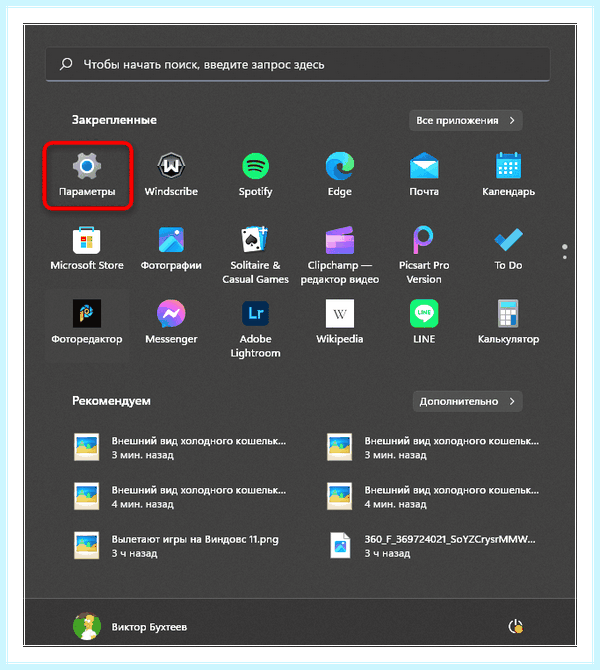Screen dimensions: 600x670
Task: Click the Виктор Бухтеев user avatar
Action: tap(87, 626)
